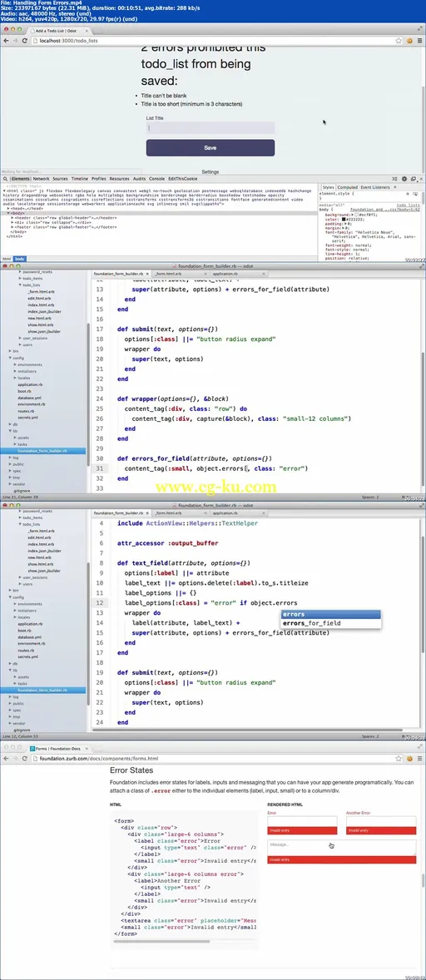Image resolution: width=426 pixels, height=980 pixels.
Task: Open secrets.yml in the autocomplete-popup editor sidebar
Action: pyautogui.click(x=28, y=657)
